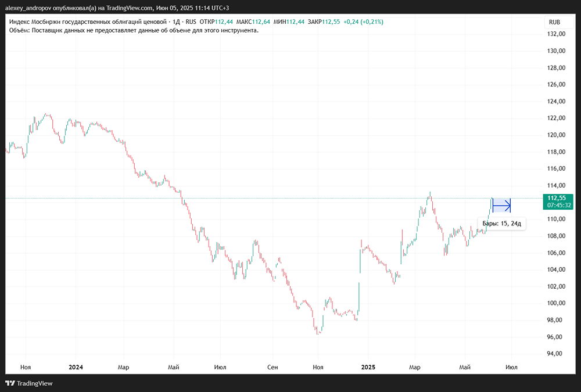Click the 128,00 price axis label
Screen dimensions: 581x392
[x=556, y=68]
